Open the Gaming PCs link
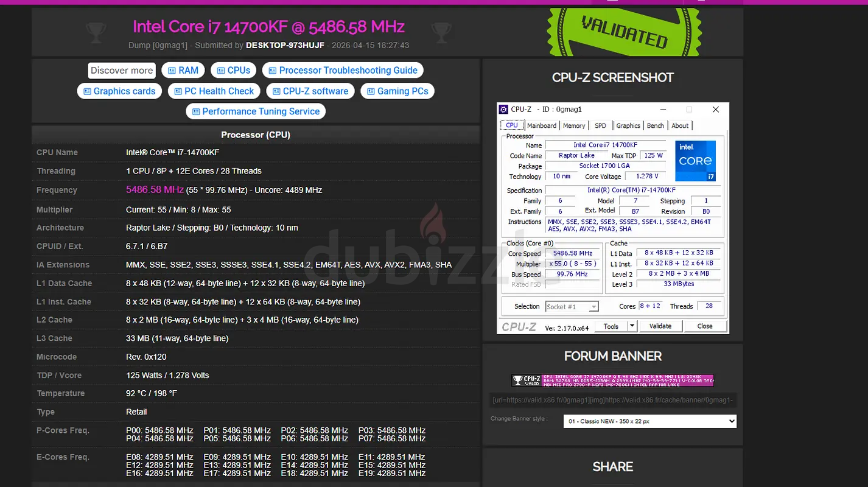Viewport: 868px width, 487px height. pyautogui.click(x=397, y=91)
